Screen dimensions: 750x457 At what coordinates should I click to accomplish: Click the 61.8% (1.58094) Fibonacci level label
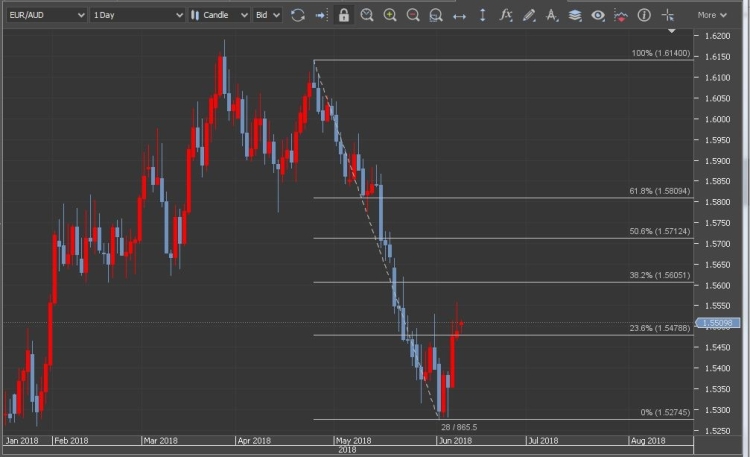[x=660, y=191]
